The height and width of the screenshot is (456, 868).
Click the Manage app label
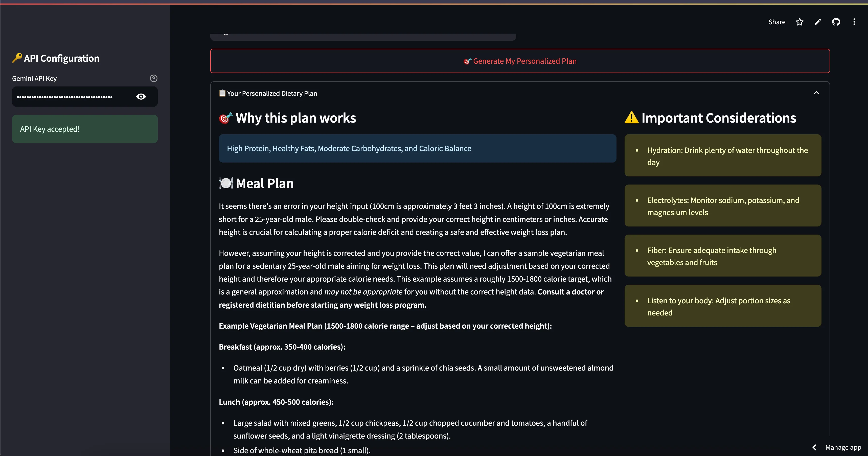tap(843, 447)
